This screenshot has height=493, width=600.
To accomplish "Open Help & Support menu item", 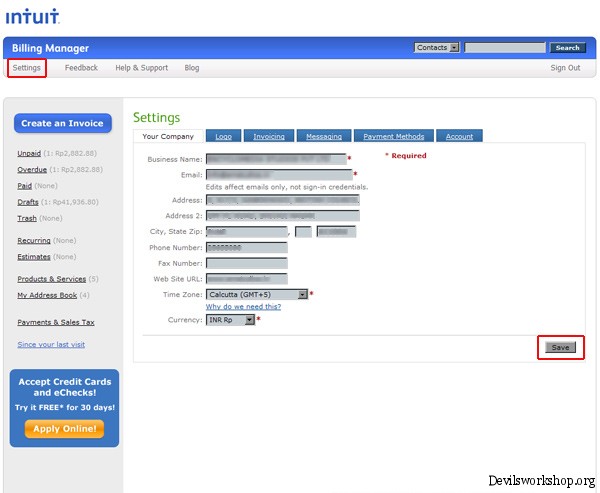I will [x=142, y=68].
